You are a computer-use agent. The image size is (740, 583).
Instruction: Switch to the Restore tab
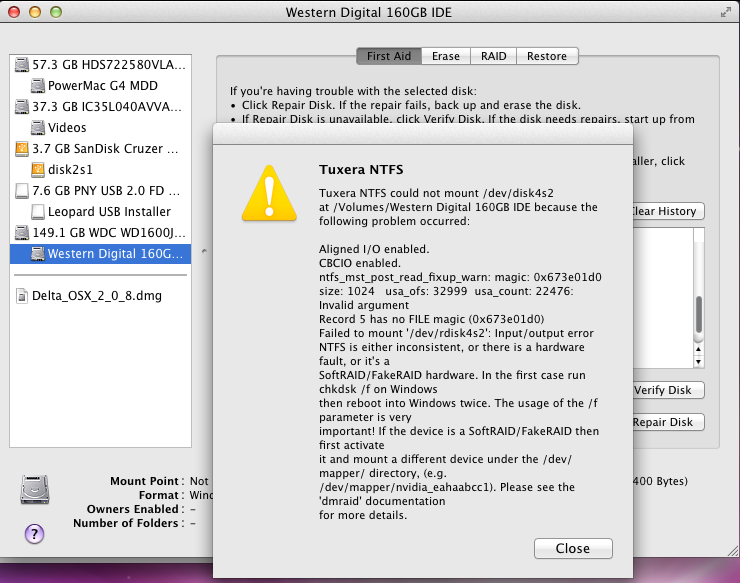tap(547, 56)
